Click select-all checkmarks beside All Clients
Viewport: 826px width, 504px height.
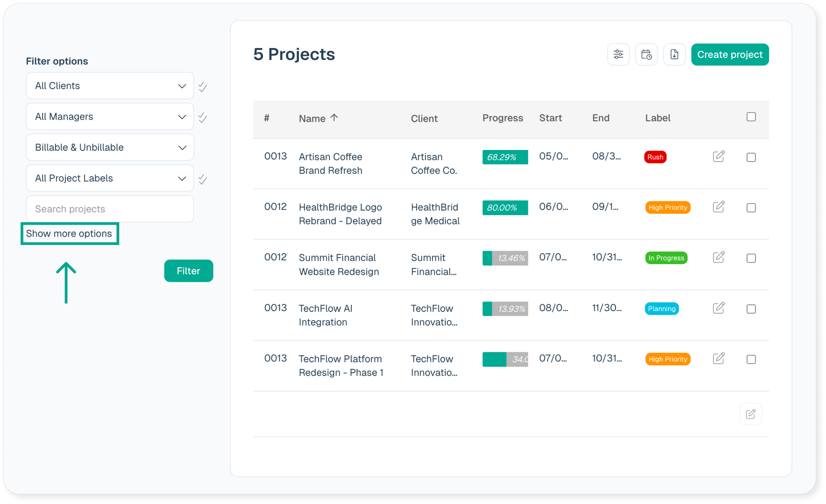click(x=203, y=87)
